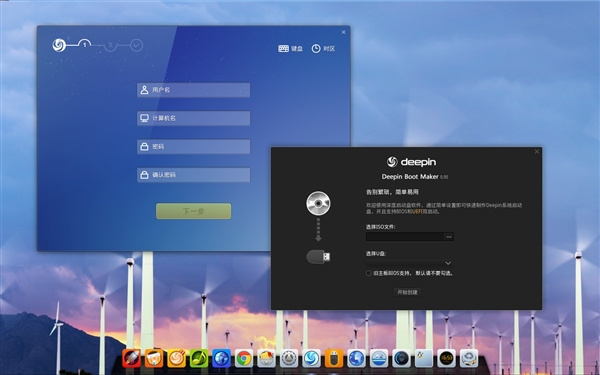The image size is (600, 375).
Task: Click the 下一步 next button
Action: click(194, 211)
